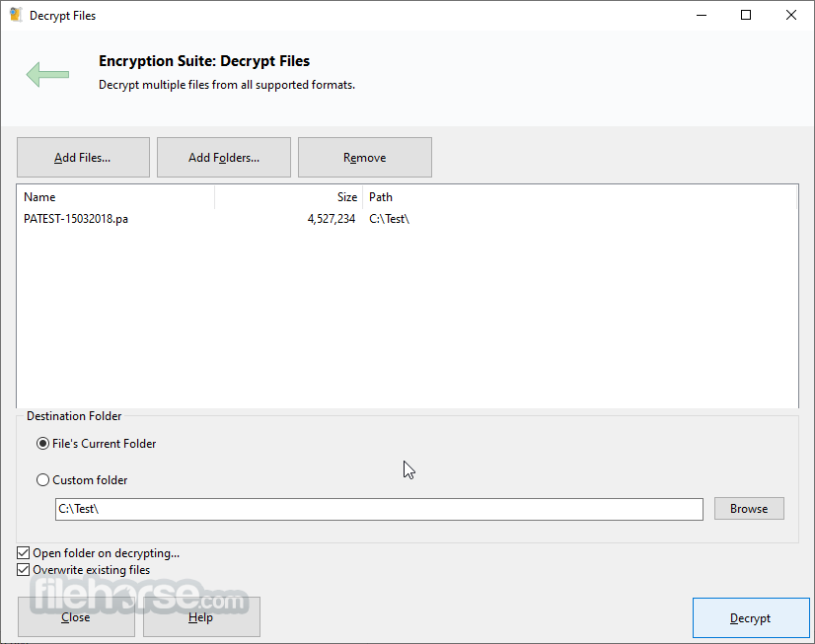This screenshot has height=644, width=815.
Task: Click the size value 4,527,234
Action: 332,219
